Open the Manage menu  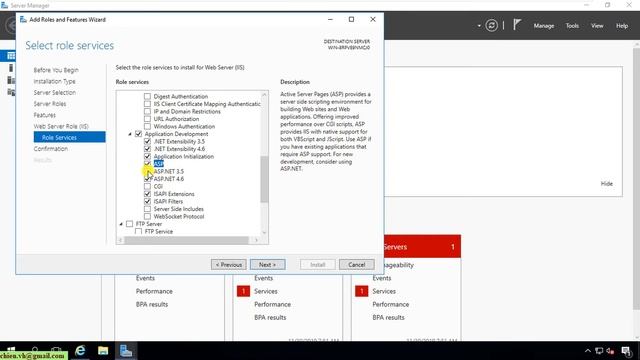tap(544, 26)
